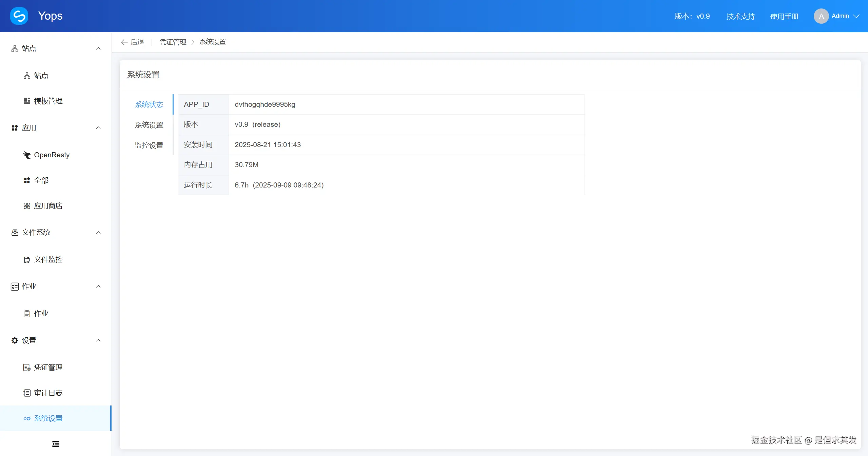Click the sidebar collapse icon at bottom
The width and height of the screenshot is (868, 456).
(56, 444)
